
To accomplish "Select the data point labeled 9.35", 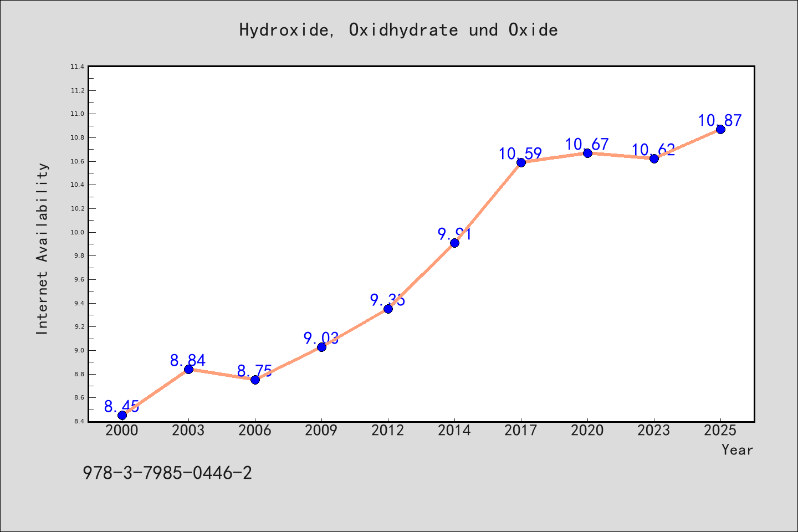I will pyautogui.click(x=388, y=309).
